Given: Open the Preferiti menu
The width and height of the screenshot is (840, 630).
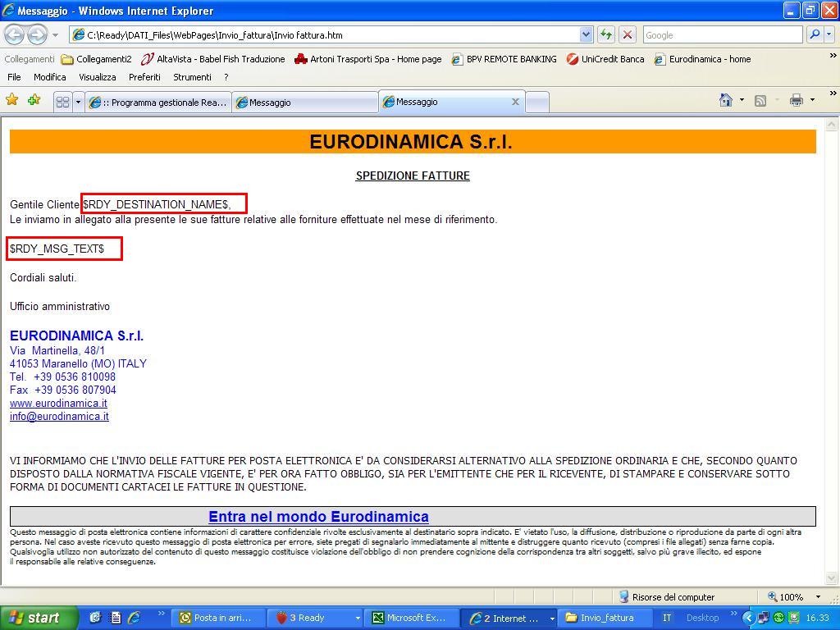Looking at the screenshot, I should tap(144, 77).
